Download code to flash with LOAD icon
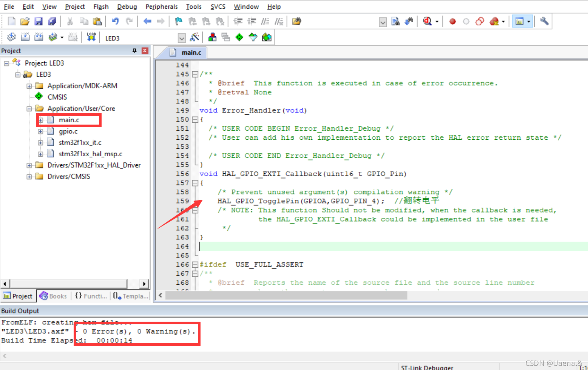Image resolution: width=588 pixels, height=370 pixels. coord(91,37)
